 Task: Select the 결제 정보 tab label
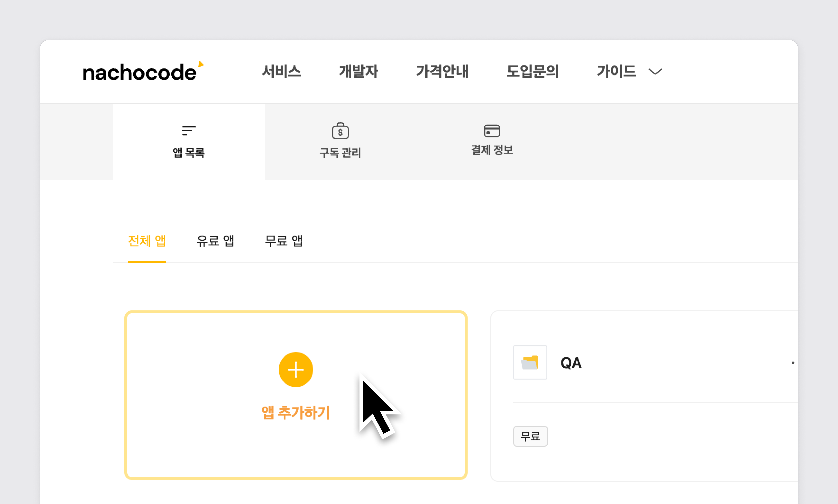point(492,150)
